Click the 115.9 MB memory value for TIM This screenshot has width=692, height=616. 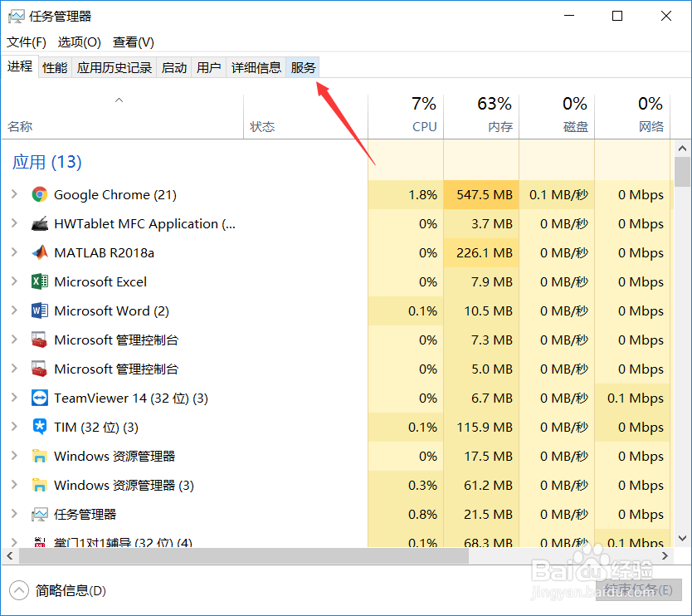[x=485, y=427]
